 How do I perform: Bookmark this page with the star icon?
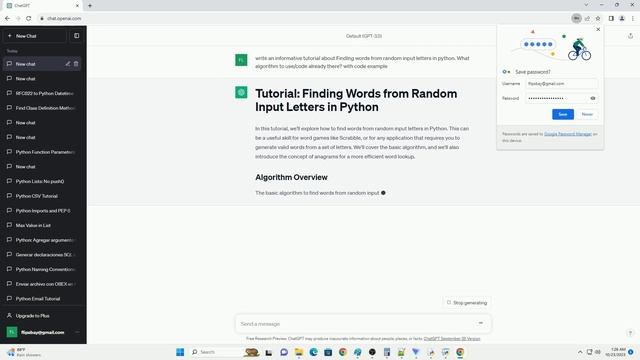[x=598, y=18]
